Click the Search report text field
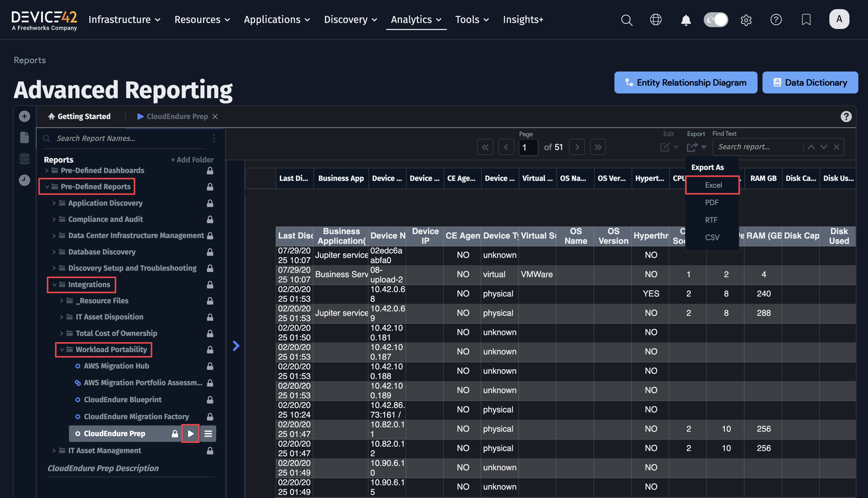The width and height of the screenshot is (868, 498). [758, 147]
